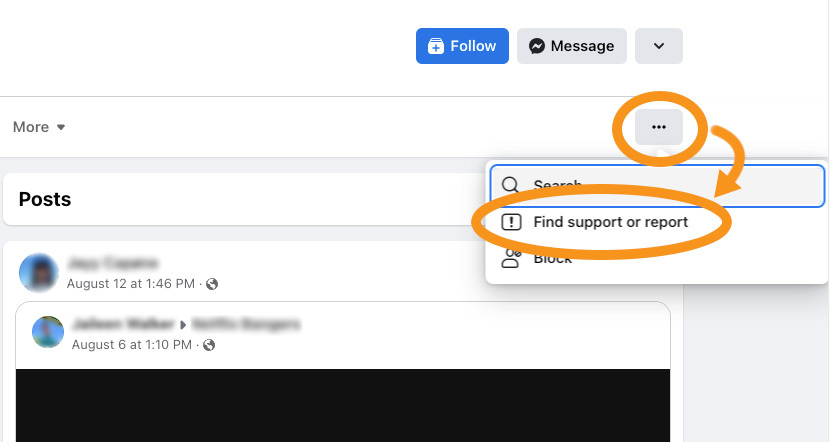Click the globe icon on August 6 post
The image size is (830, 442).
[x=210, y=345]
